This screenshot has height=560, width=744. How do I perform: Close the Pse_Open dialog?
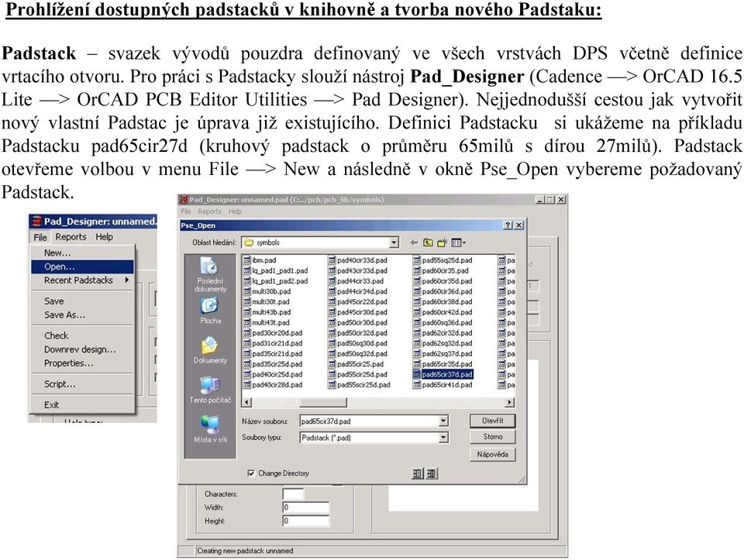(519, 225)
